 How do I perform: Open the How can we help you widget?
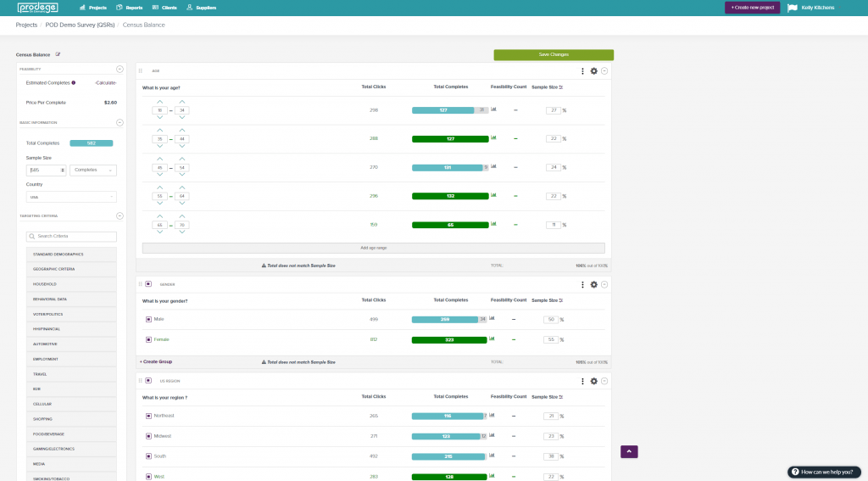pos(824,473)
